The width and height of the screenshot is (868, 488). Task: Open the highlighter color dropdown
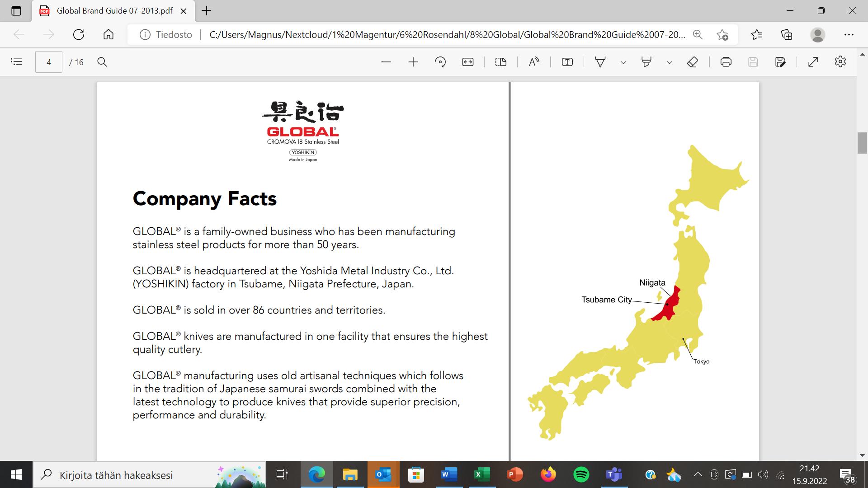[x=670, y=62]
